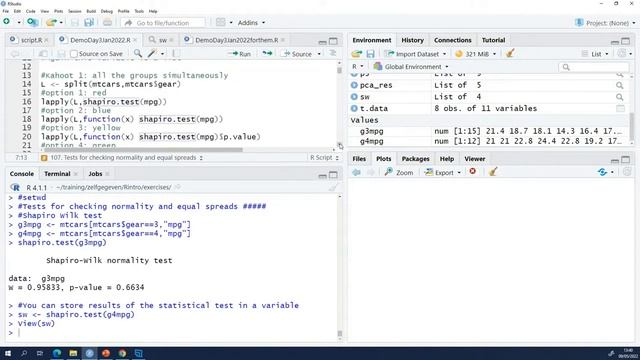Click the Print document icon
The image size is (640, 360).
107,22
